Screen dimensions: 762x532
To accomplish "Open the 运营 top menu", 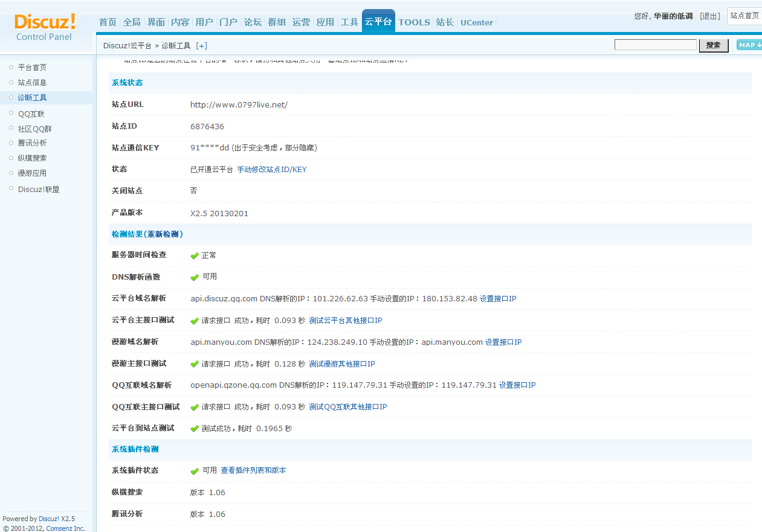I will 301,22.
